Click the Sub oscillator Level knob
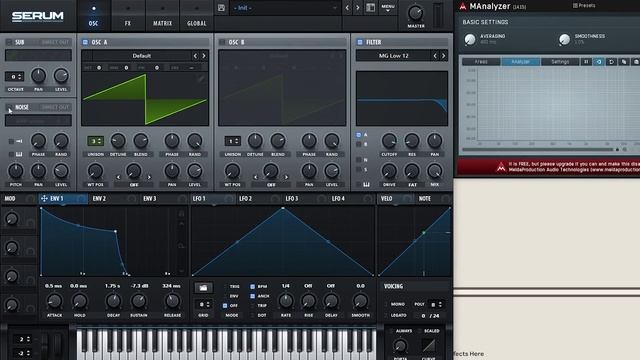The image size is (640, 360). coord(61,76)
